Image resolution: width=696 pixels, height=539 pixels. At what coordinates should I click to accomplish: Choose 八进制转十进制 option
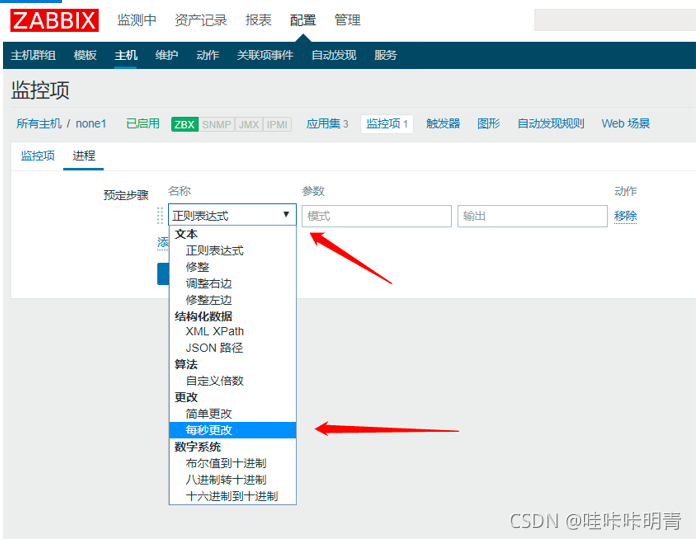233,480
